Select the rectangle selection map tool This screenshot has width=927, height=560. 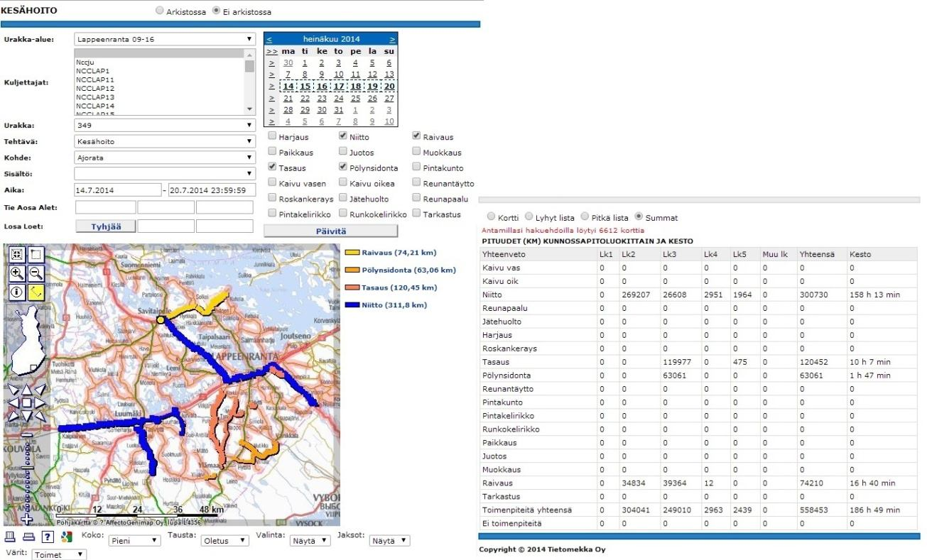(x=36, y=255)
